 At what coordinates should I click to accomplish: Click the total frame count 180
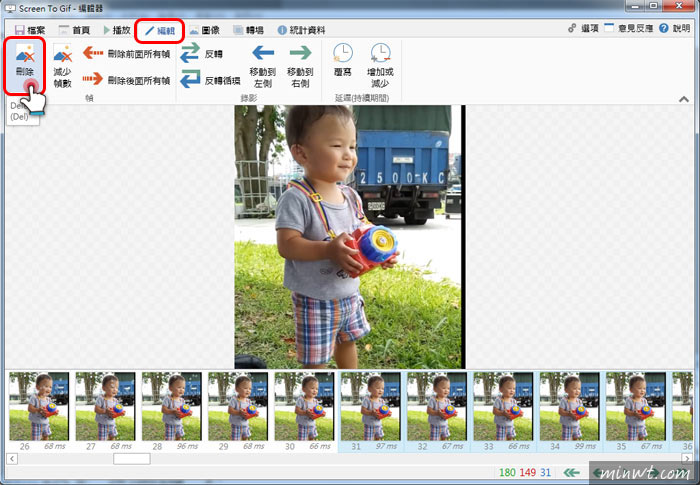tap(507, 472)
